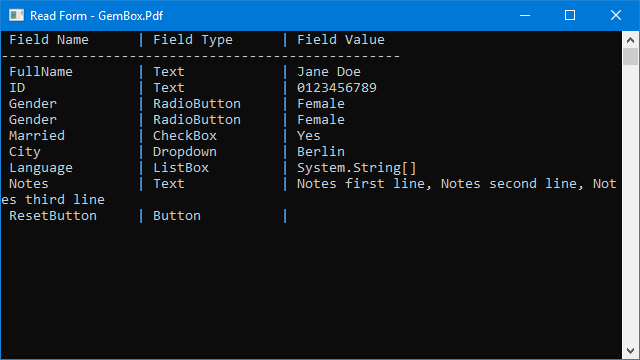Click the vertical scrollbar thumb
This screenshot has width=640, height=360.
[x=630, y=56]
